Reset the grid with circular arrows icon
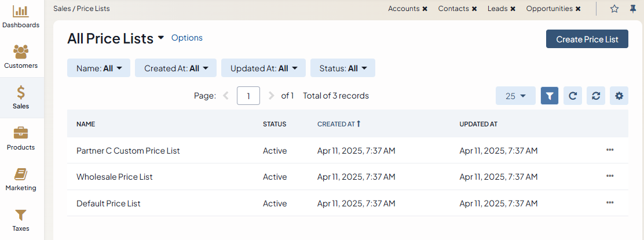 596,96
